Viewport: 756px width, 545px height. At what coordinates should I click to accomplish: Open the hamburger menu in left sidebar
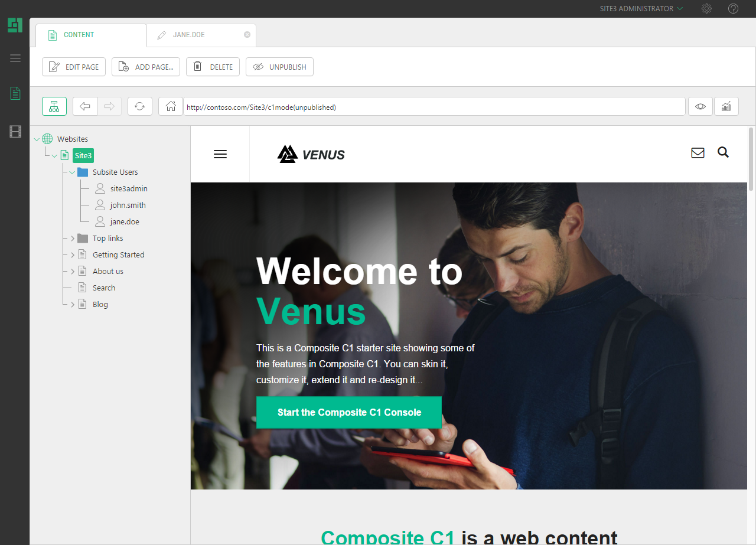[15, 58]
